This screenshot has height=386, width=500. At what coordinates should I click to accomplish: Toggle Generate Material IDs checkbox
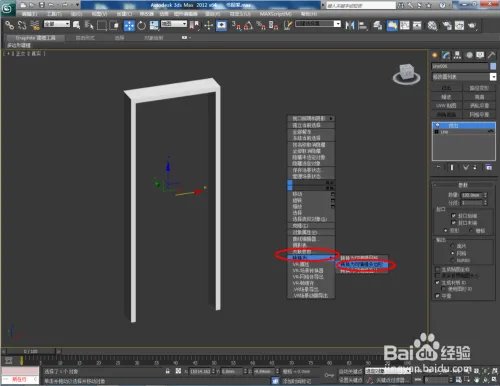pyautogui.click(x=438, y=283)
